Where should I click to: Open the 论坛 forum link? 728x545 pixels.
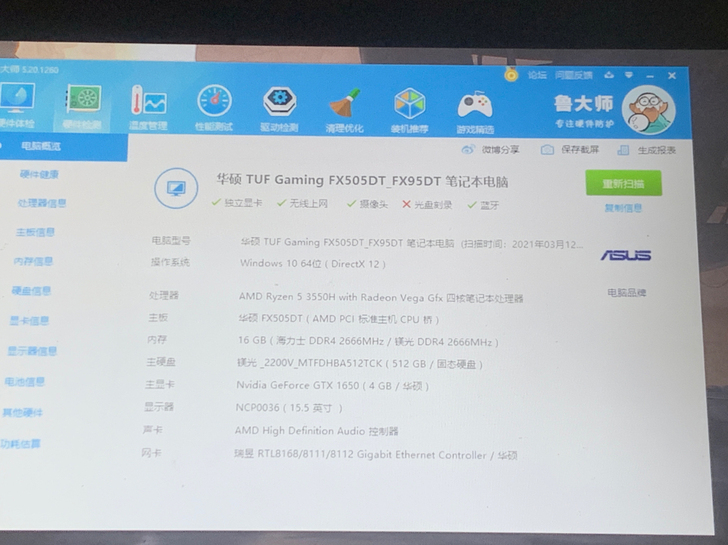tap(537, 75)
